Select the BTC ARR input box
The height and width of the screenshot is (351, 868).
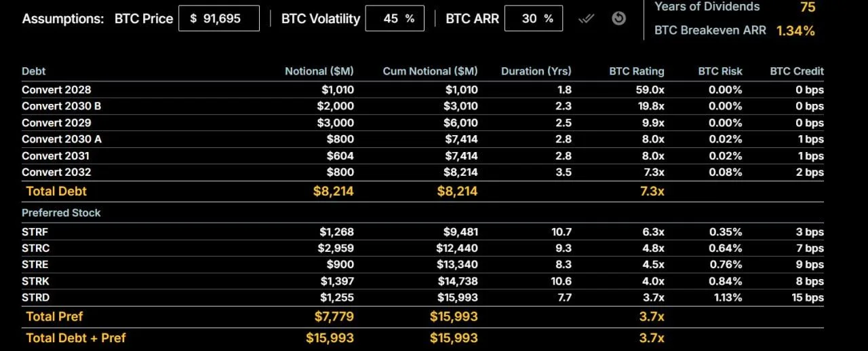(x=533, y=19)
